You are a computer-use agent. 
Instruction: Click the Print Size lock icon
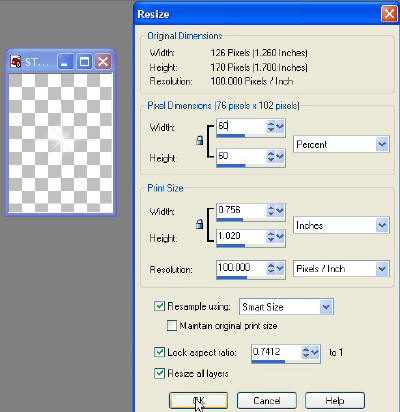click(199, 224)
